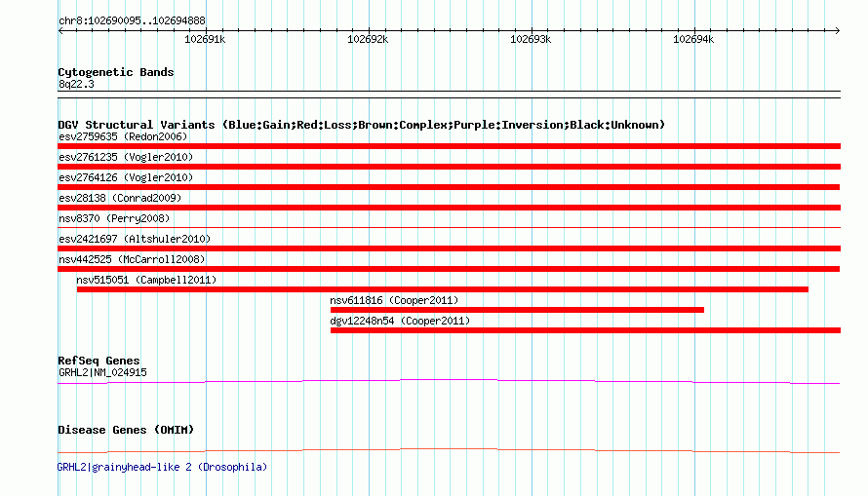
Task: Click the DGV Structural Variants track heading
Action: tap(362, 125)
